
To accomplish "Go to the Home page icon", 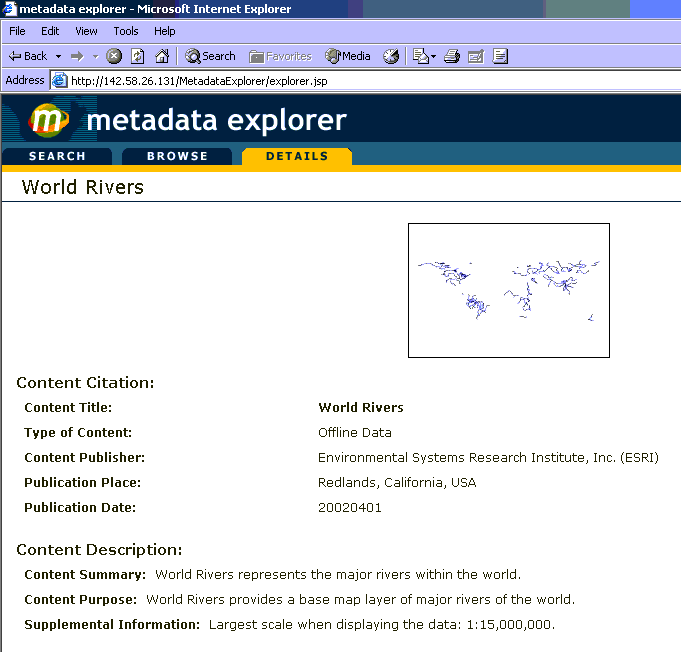I will coord(161,57).
